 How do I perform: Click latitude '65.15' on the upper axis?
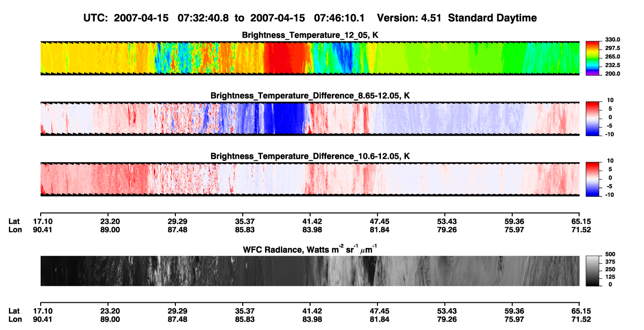coord(580,221)
